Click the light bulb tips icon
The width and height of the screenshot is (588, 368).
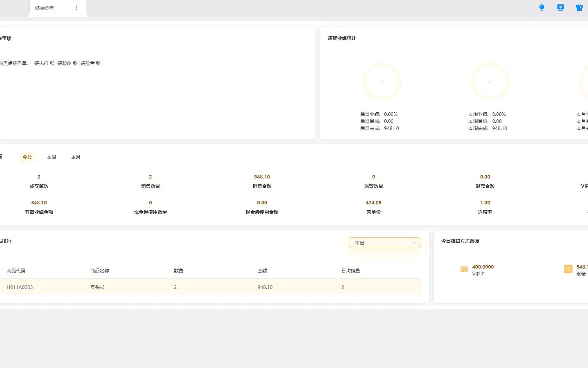click(x=541, y=7)
